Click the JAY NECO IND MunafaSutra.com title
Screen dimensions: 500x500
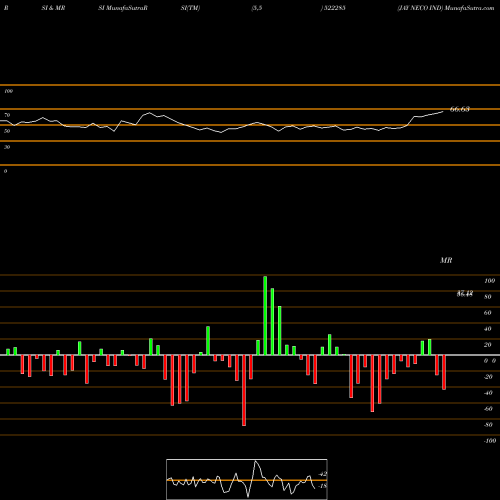click(x=446, y=8)
